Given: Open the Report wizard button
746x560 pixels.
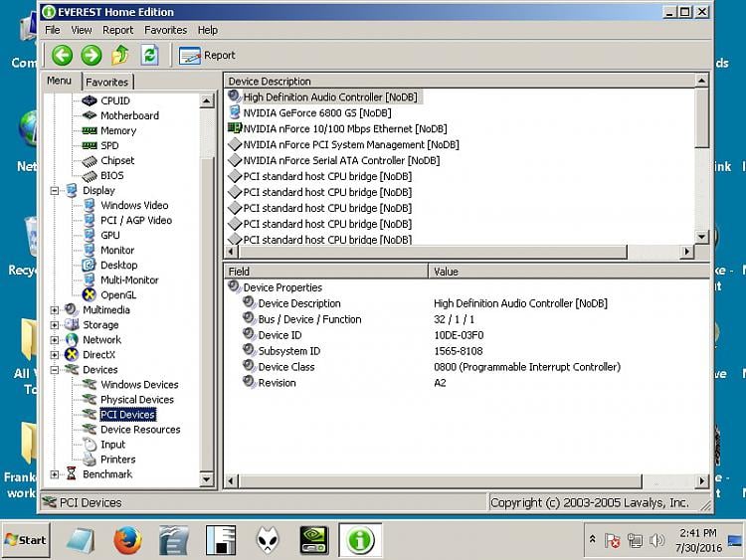Looking at the screenshot, I should [x=207, y=55].
